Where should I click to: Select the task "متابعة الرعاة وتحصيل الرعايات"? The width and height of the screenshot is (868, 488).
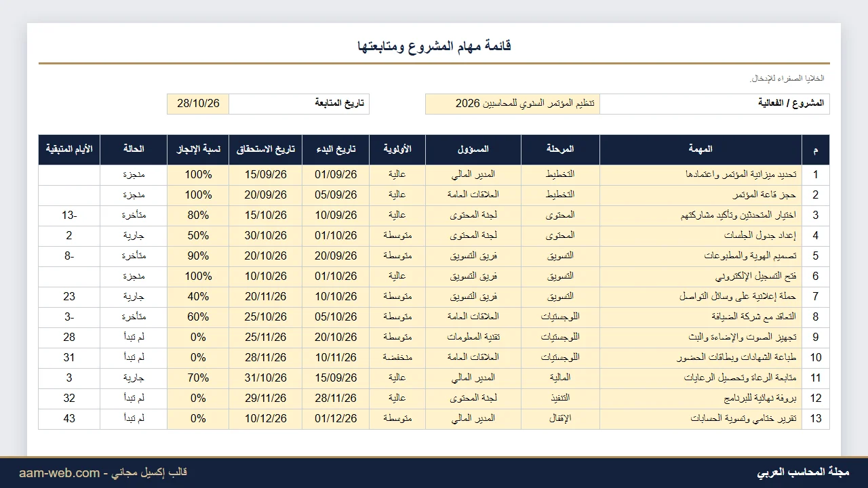(x=701, y=378)
